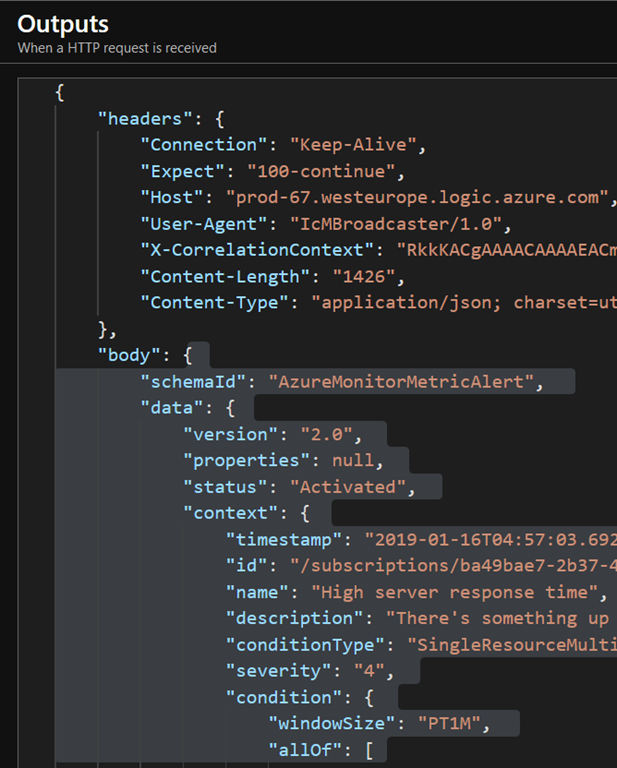Click the "IcMBroadcaster/1.0" value
The height and width of the screenshot is (768, 617).
395,224
